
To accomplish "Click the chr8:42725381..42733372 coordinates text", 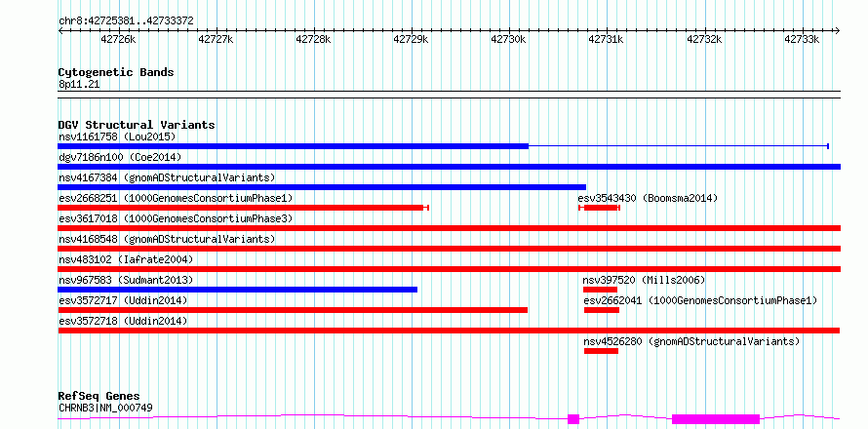I will coord(126,21).
